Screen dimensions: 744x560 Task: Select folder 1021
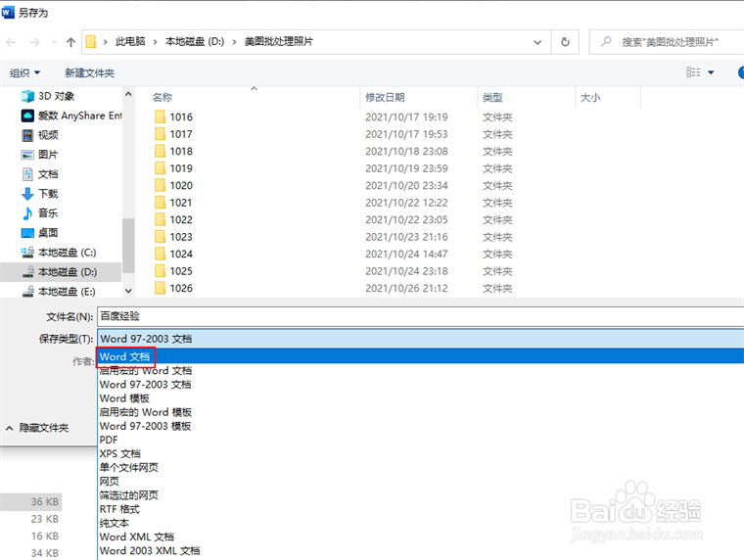[x=173, y=203]
